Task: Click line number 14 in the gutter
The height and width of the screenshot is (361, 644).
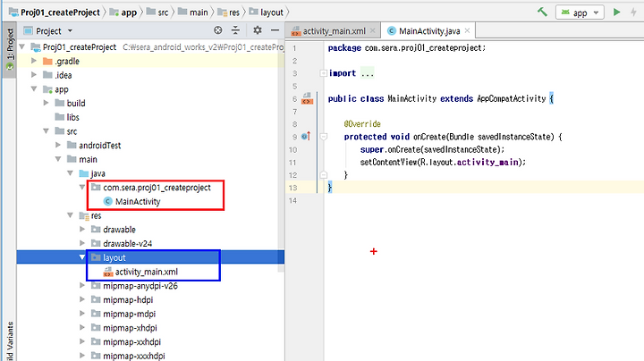Action: click(x=292, y=200)
